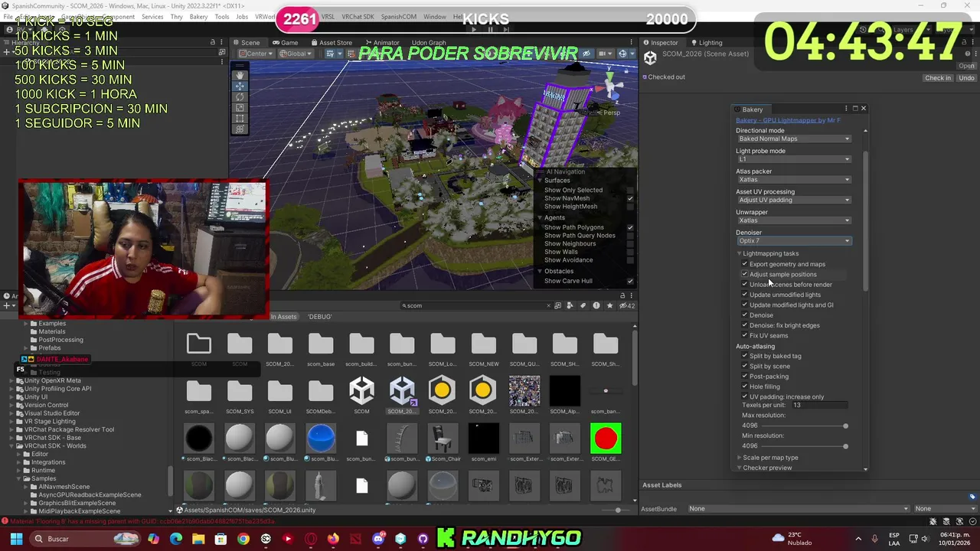Open the Global handle rotation dropdown
Screen dimensions: 980x551
(x=295, y=54)
